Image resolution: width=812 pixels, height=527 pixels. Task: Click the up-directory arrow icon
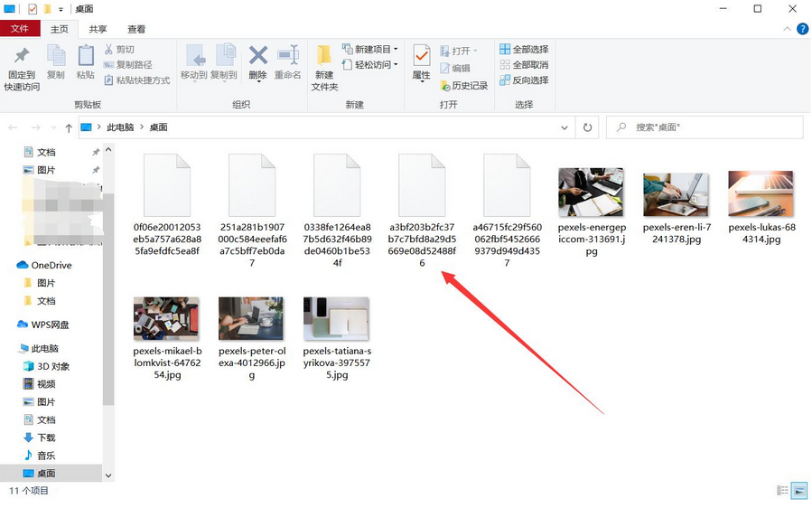tap(69, 127)
